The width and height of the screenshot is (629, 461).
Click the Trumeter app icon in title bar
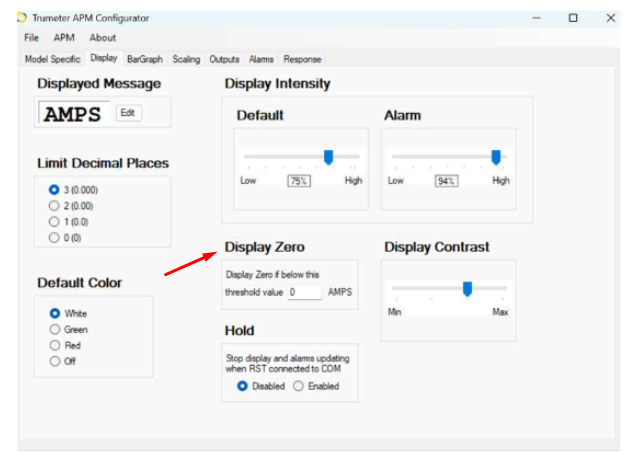pos(22,18)
